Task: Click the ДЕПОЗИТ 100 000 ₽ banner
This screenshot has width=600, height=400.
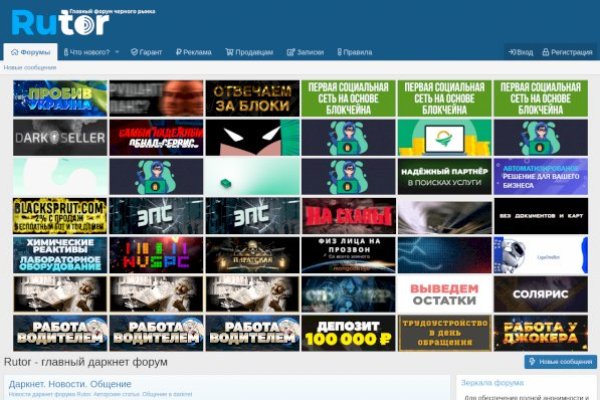Action: pyautogui.click(x=348, y=333)
